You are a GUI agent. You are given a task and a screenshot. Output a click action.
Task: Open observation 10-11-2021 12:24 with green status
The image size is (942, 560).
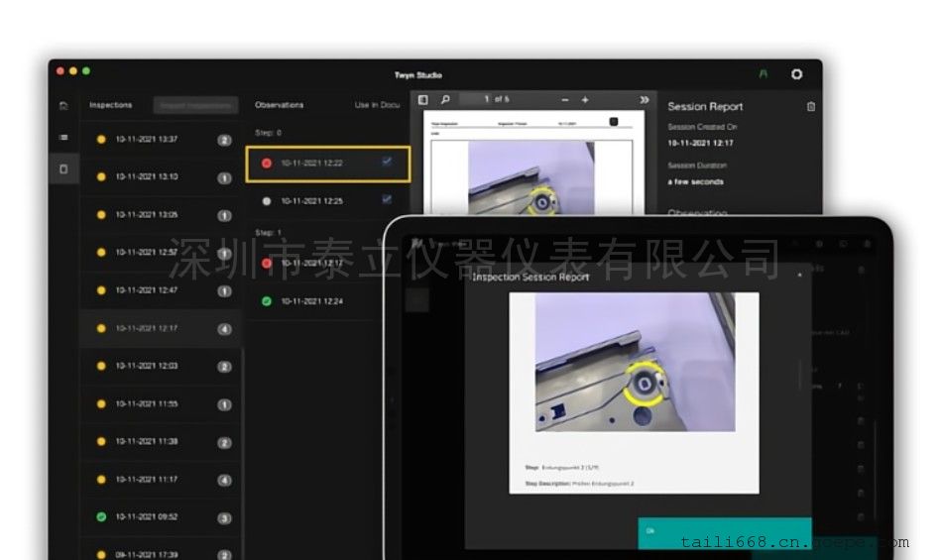tap(311, 301)
